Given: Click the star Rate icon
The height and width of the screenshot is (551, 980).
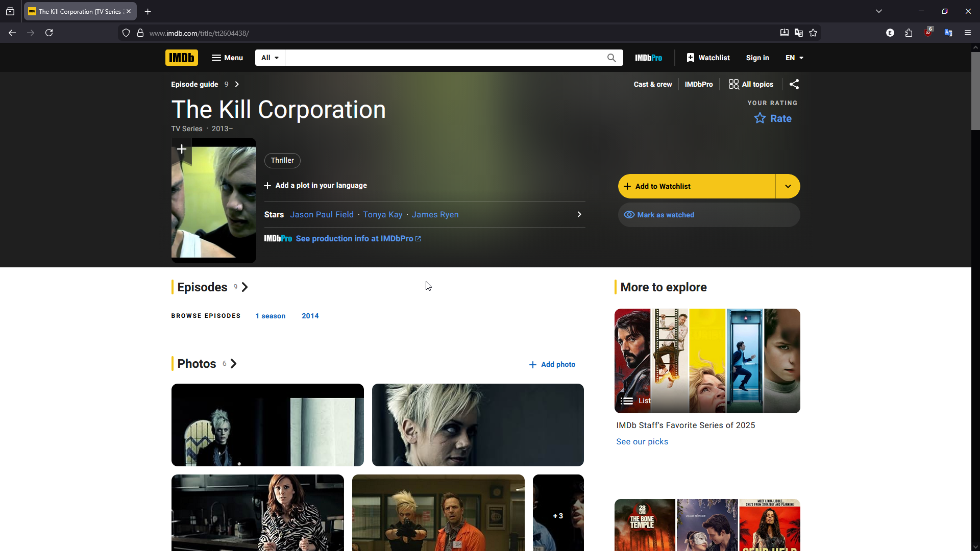Looking at the screenshot, I should pyautogui.click(x=760, y=118).
